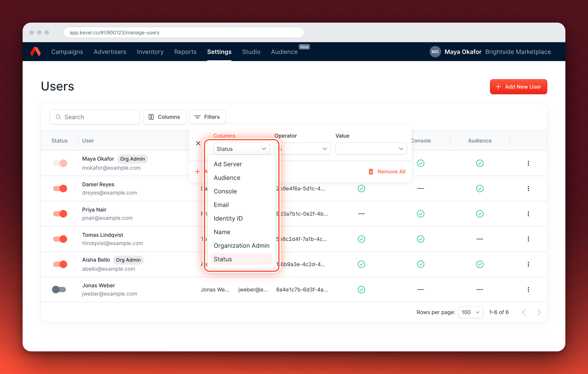Click Aisha Bello's Org Admin badge
Image resolution: width=588 pixels, height=374 pixels.
[x=128, y=260]
